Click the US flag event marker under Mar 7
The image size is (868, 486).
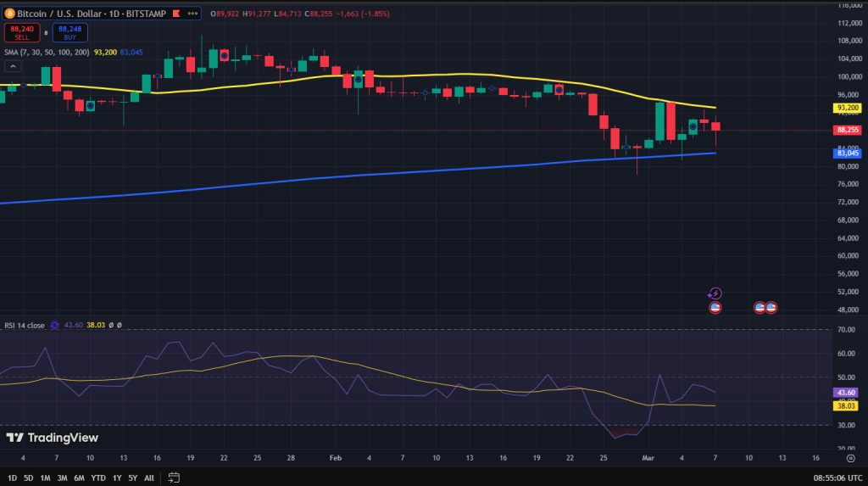click(715, 308)
